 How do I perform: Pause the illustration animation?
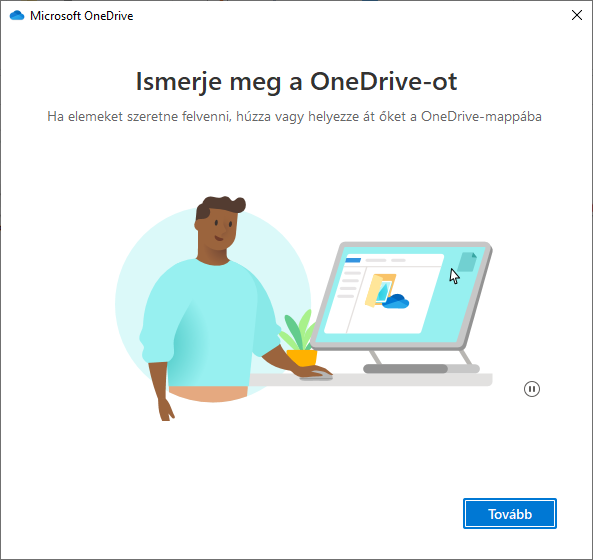tap(531, 389)
